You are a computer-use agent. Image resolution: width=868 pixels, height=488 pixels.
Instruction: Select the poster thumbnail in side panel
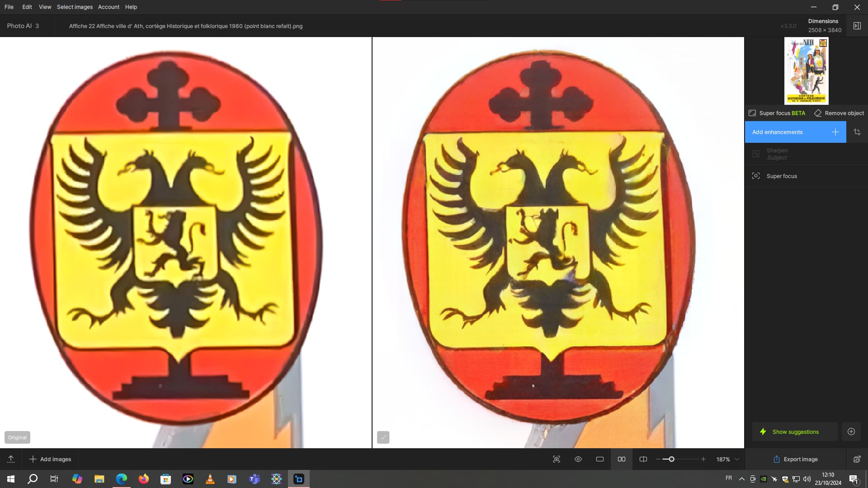(x=806, y=71)
